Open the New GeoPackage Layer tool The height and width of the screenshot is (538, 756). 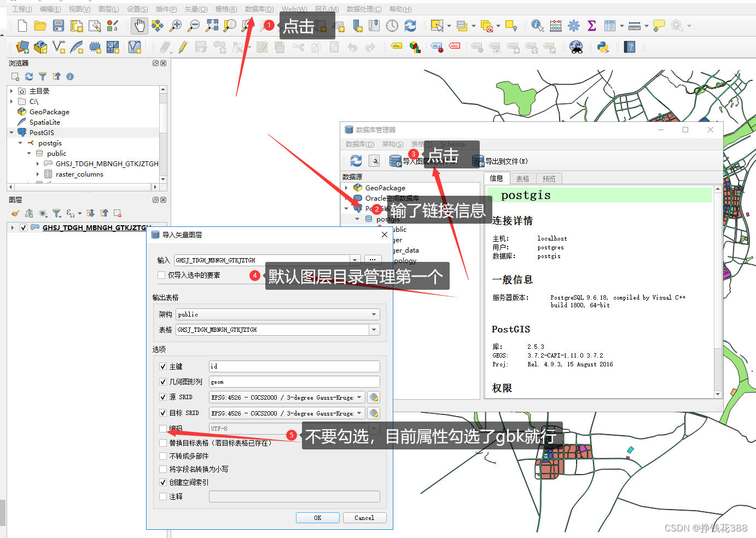(40, 47)
